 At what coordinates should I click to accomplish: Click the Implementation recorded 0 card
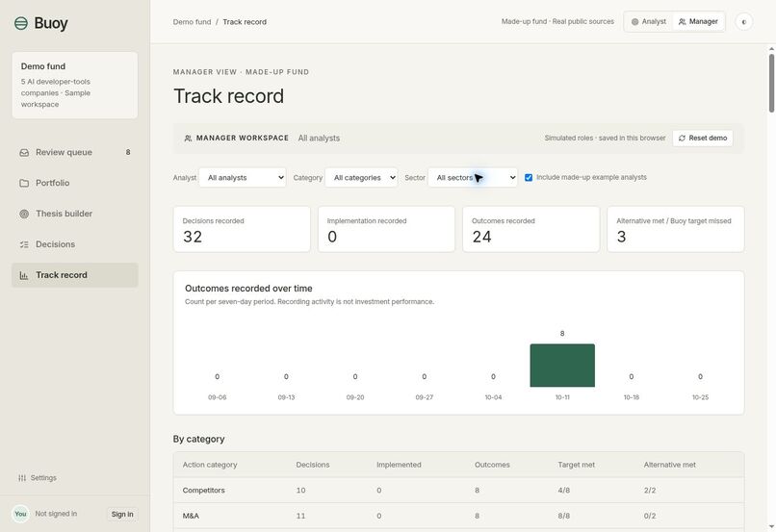click(x=386, y=229)
